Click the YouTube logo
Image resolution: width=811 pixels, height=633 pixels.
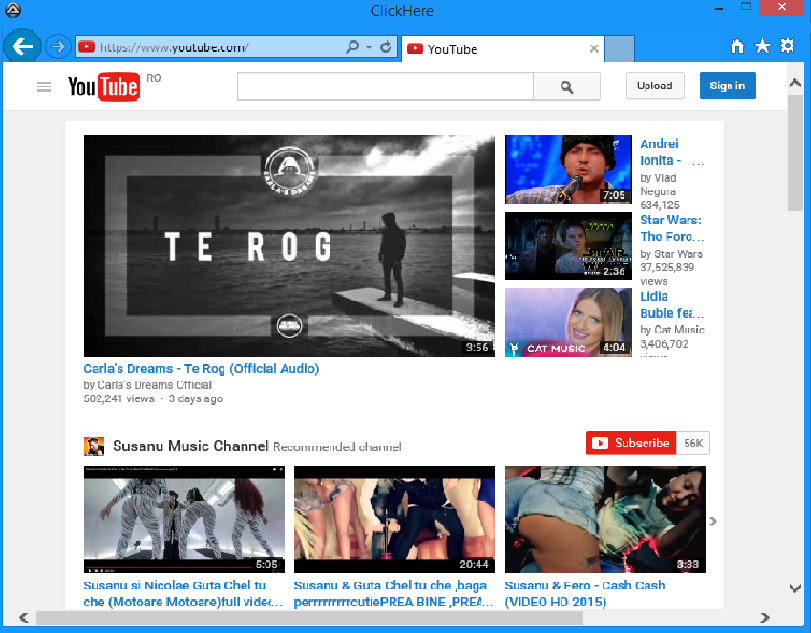pos(104,86)
